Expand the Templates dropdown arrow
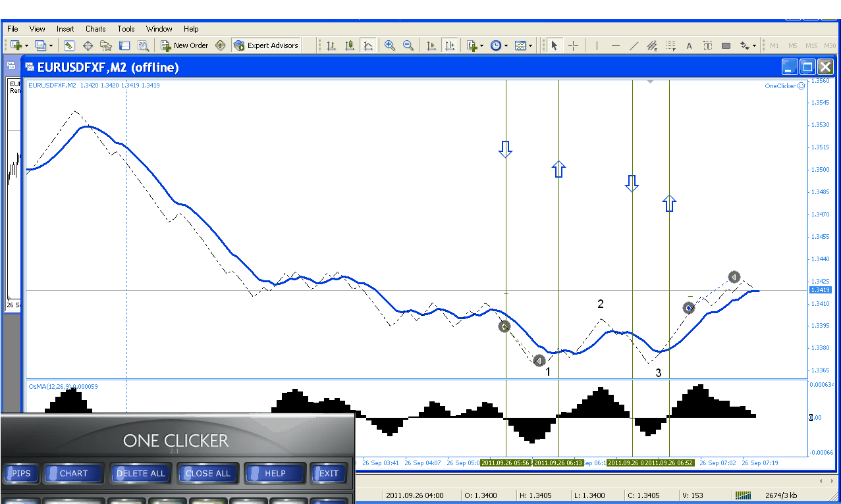 tap(531, 46)
